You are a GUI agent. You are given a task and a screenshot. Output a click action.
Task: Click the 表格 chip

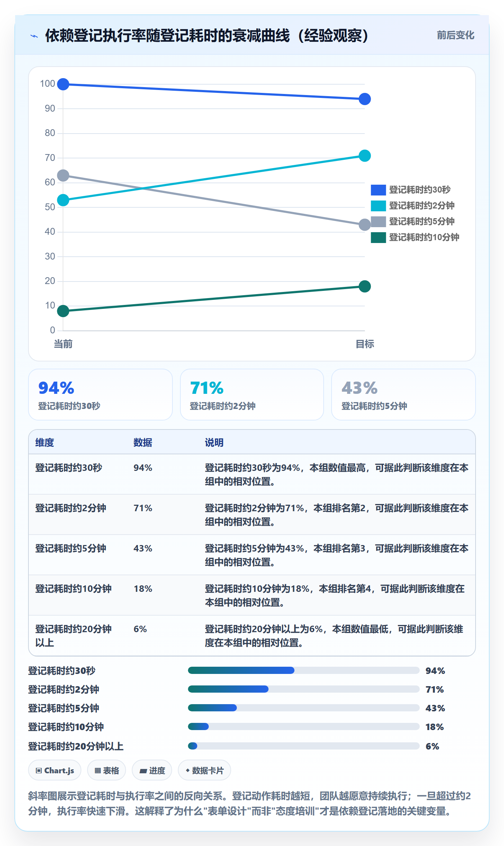tap(107, 770)
